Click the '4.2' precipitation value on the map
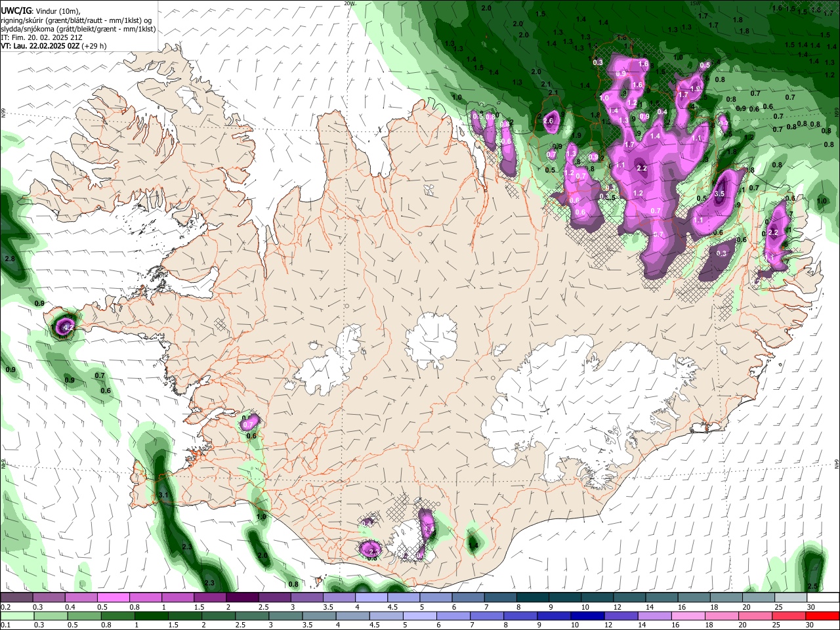The width and height of the screenshot is (840, 630). click(x=68, y=326)
